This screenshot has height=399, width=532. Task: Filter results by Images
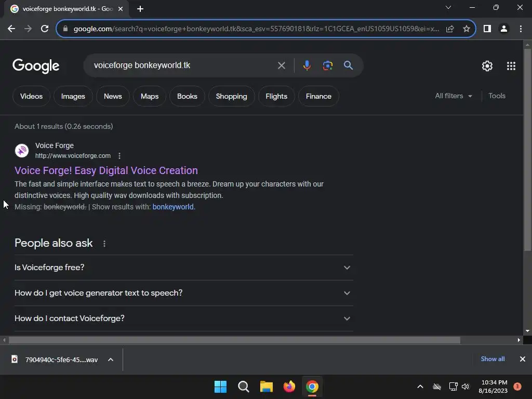tap(73, 96)
